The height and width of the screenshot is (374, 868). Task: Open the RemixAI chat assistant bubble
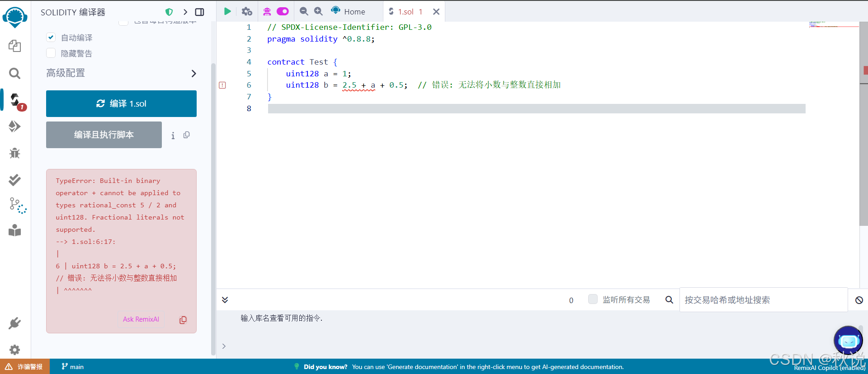(848, 341)
